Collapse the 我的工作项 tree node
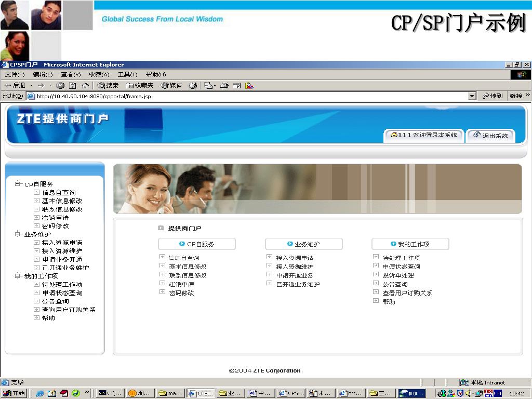This screenshot has width=532, height=399. (x=17, y=276)
